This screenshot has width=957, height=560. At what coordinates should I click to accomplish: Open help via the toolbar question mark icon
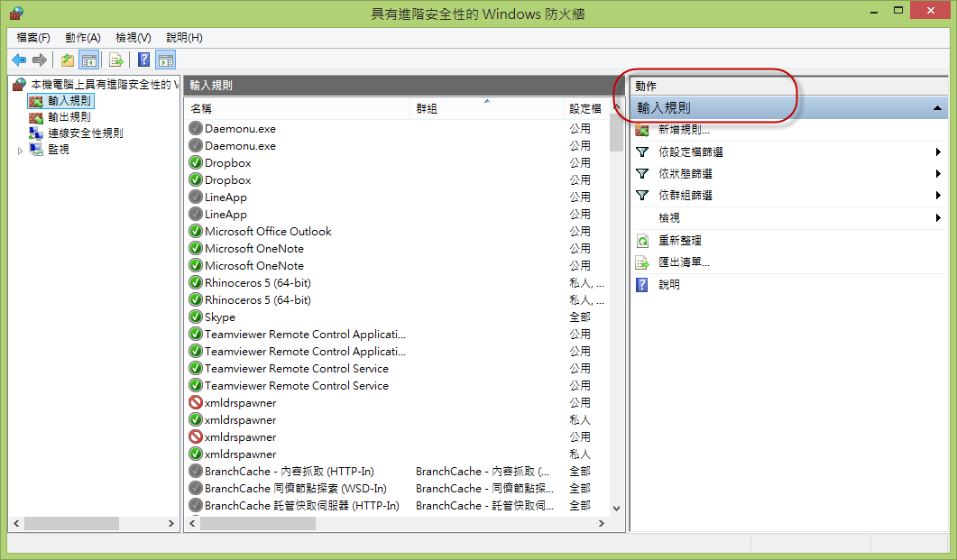144,60
